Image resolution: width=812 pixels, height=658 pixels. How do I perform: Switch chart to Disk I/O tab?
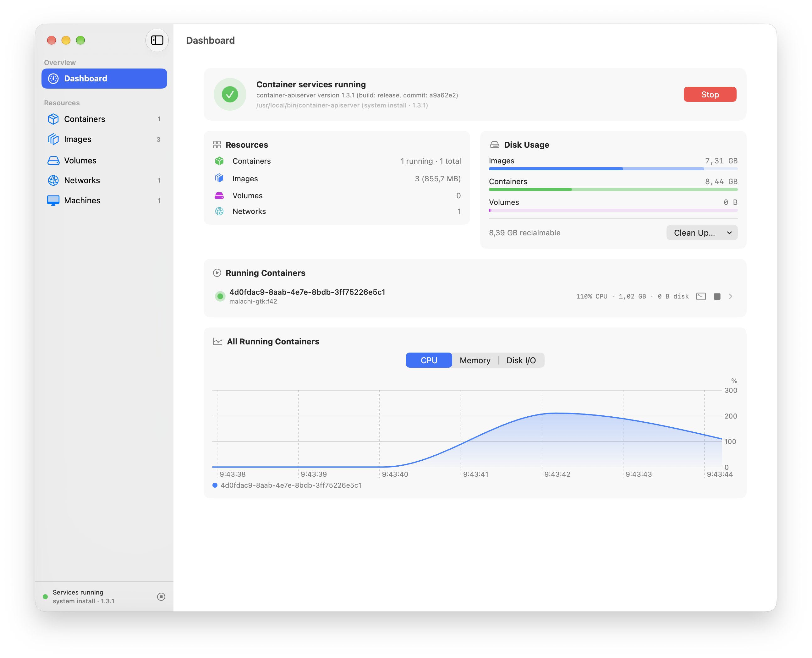[521, 360]
